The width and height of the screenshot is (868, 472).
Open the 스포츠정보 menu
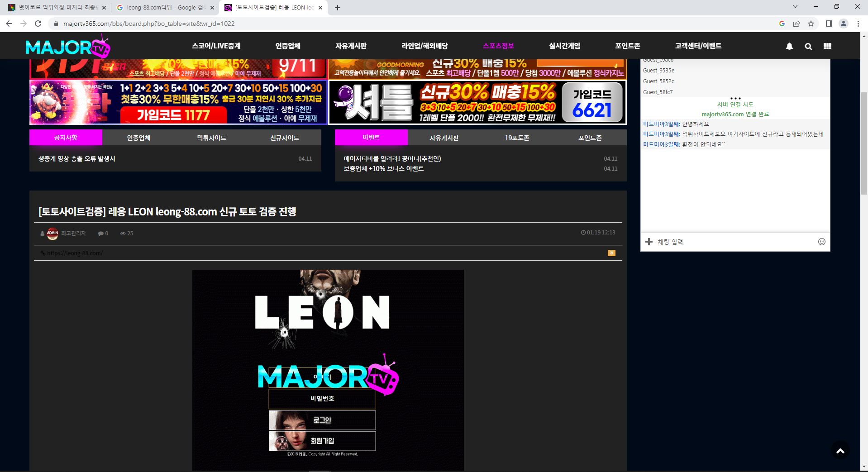coord(497,46)
